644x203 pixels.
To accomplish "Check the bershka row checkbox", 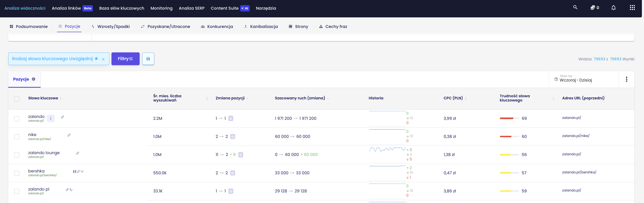I will 17,173.
